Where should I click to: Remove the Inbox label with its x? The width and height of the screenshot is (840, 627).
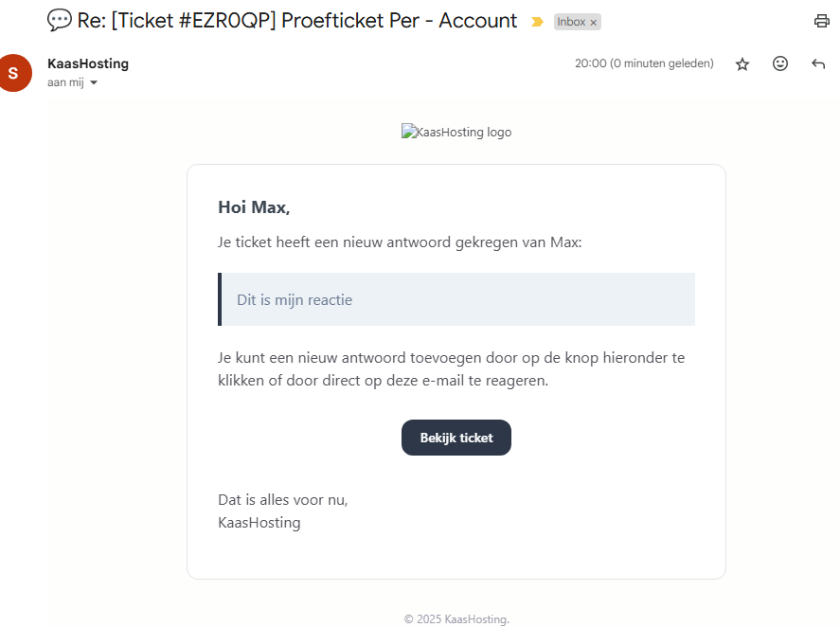click(594, 22)
